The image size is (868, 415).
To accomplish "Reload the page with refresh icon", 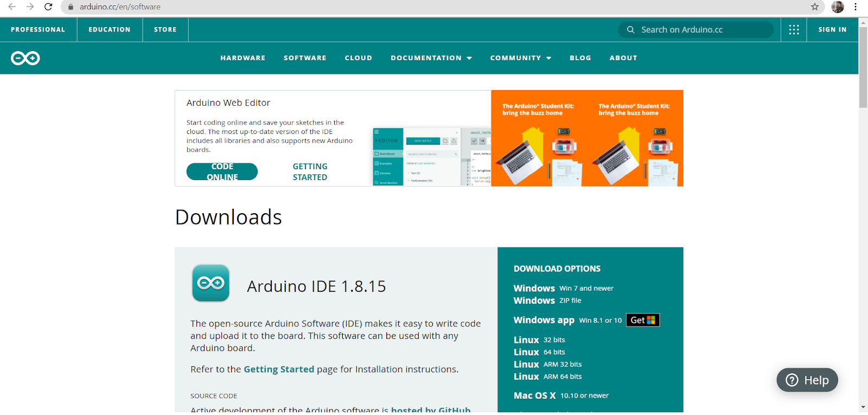I will (x=48, y=7).
